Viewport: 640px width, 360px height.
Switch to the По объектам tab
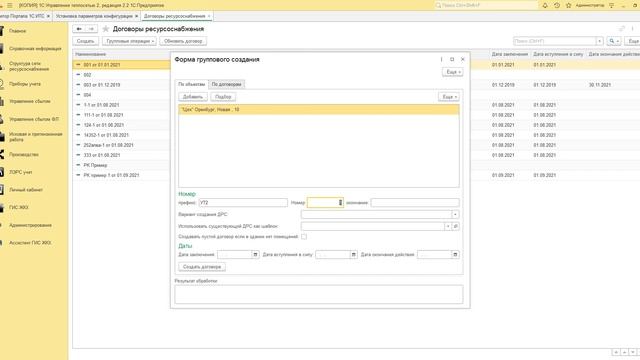click(x=191, y=84)
